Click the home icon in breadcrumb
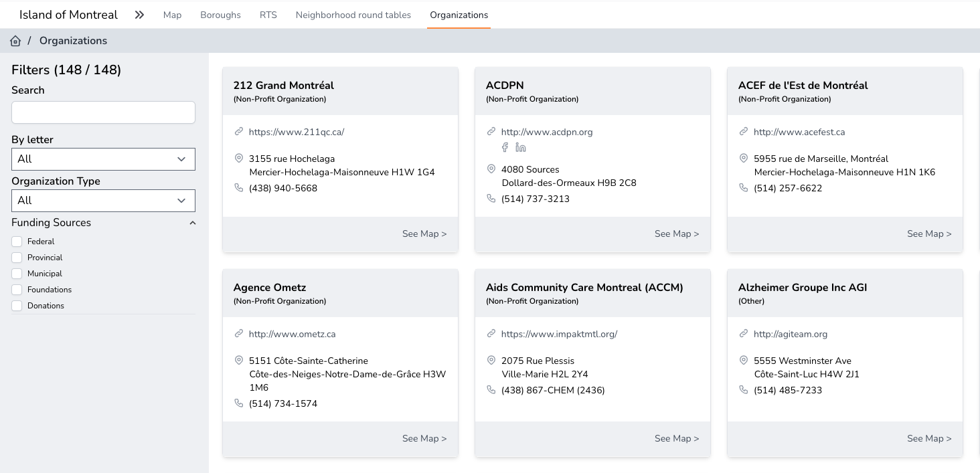 pos(15,41)
